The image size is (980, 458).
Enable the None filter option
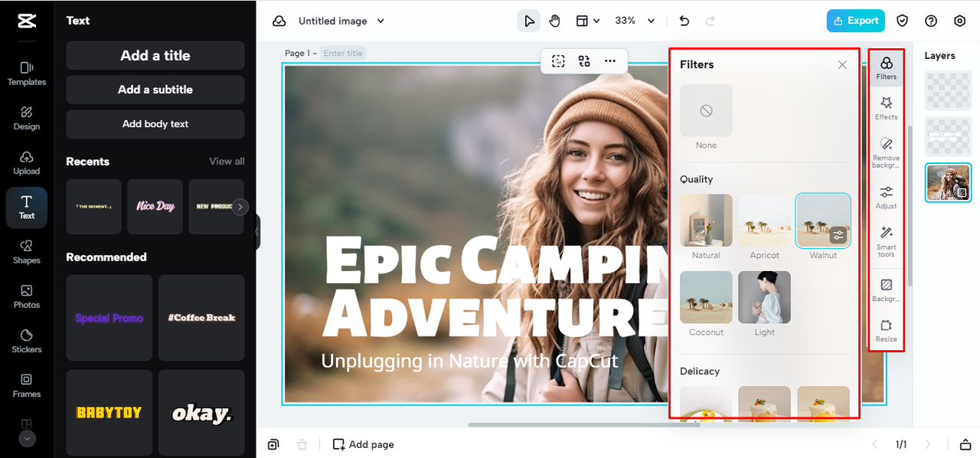[705, 110]
